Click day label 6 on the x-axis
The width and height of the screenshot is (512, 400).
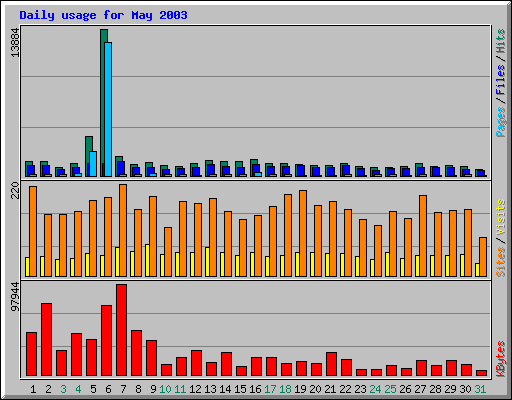coord(108,389)
